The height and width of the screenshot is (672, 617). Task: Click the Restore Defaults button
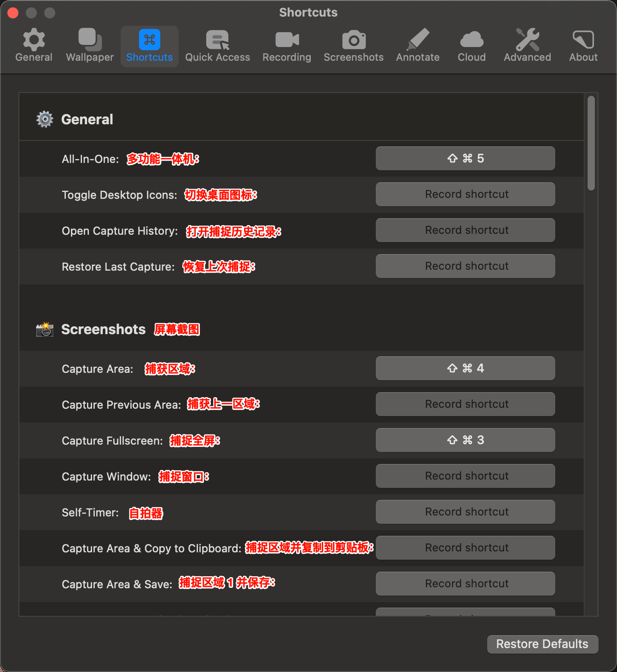(542, 644)
